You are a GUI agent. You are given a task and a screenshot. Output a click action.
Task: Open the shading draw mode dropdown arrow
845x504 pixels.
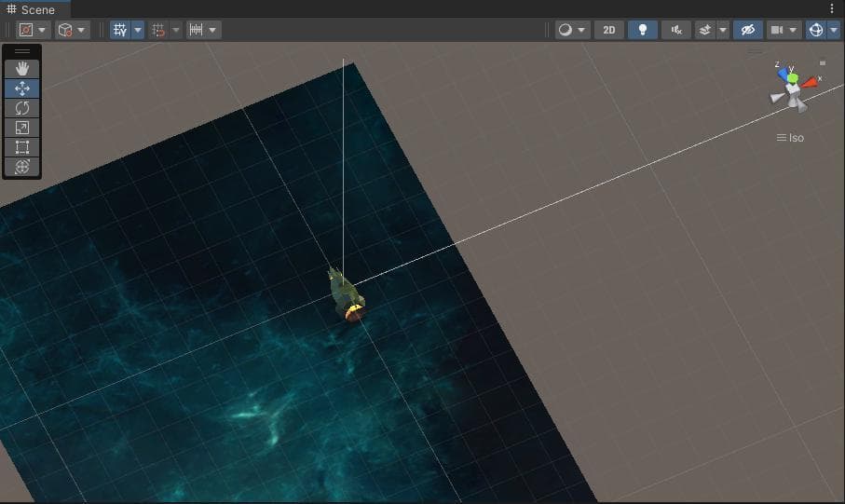[x=581, y=30]
